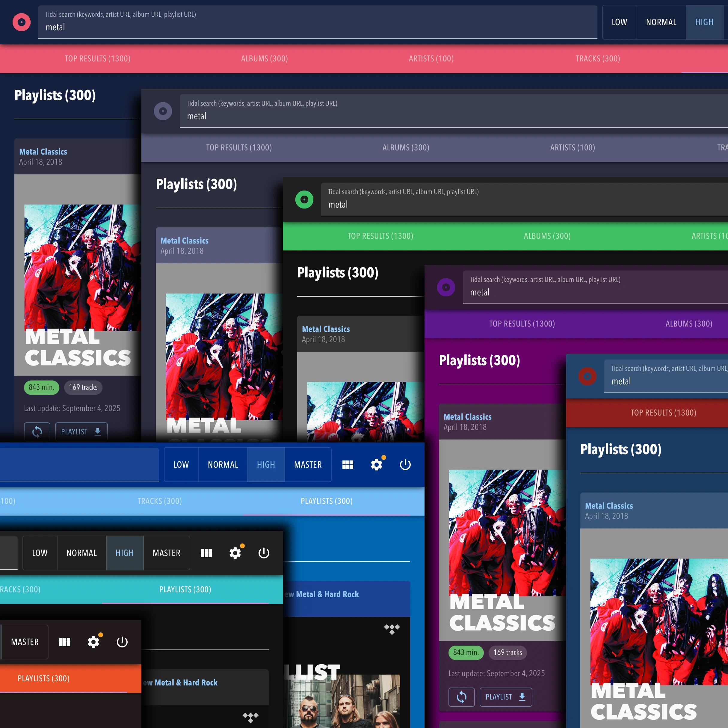Click the New Metal & Hard Rock band cover image
728x728 pixels.
pyautogui.click(x=343, y=701)
